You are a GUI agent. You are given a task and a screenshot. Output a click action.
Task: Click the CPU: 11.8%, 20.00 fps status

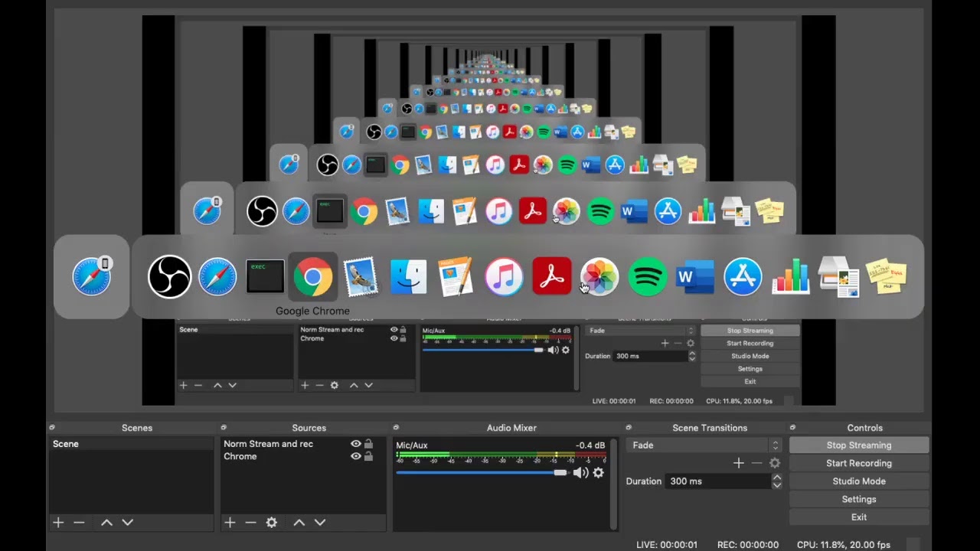pos(844,545)
